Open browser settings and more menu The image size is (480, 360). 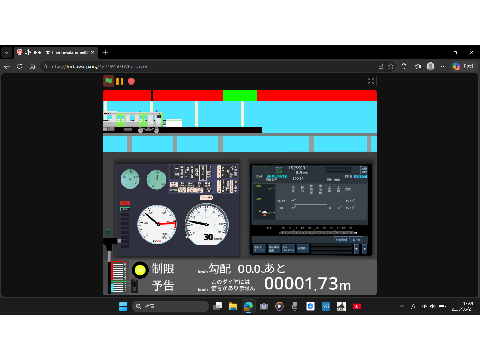click(442, 67)
